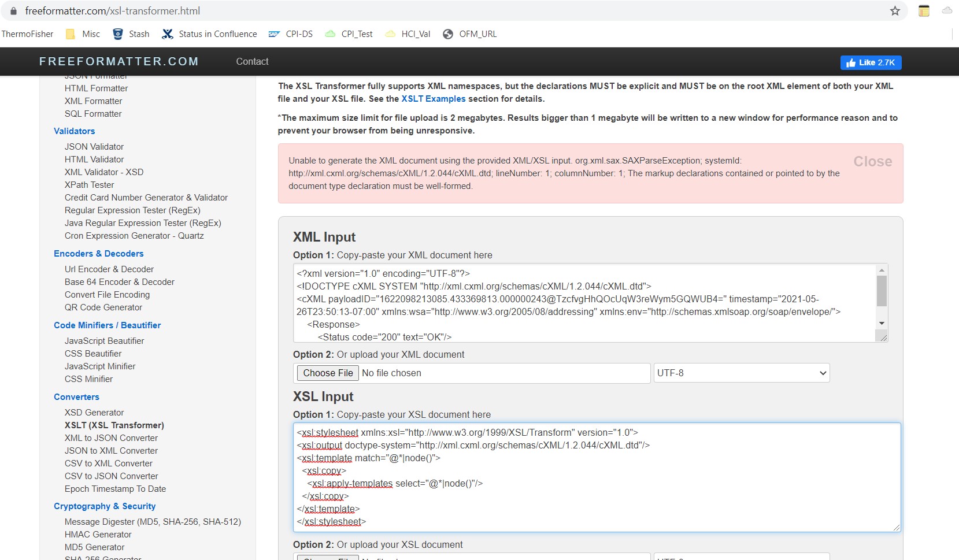This screenshot has width=959, height=560.
Task: Open MD5 Generator tool
Action: pyautogui.click(x=94, y=547)
